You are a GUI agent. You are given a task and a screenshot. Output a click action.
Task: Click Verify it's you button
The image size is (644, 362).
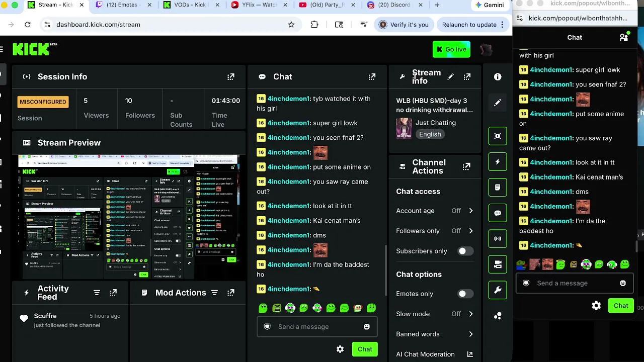pyautogui.click(x=404, y=25)
